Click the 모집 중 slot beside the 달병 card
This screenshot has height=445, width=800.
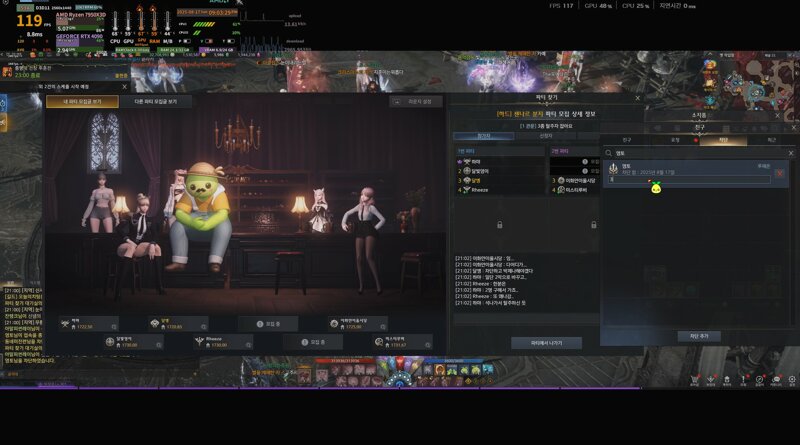click(268, 324)
